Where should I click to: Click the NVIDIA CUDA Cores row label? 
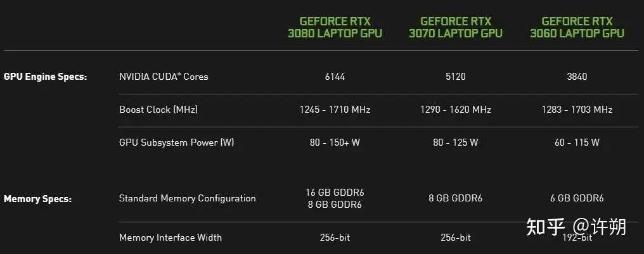click(x=164, y=77)
